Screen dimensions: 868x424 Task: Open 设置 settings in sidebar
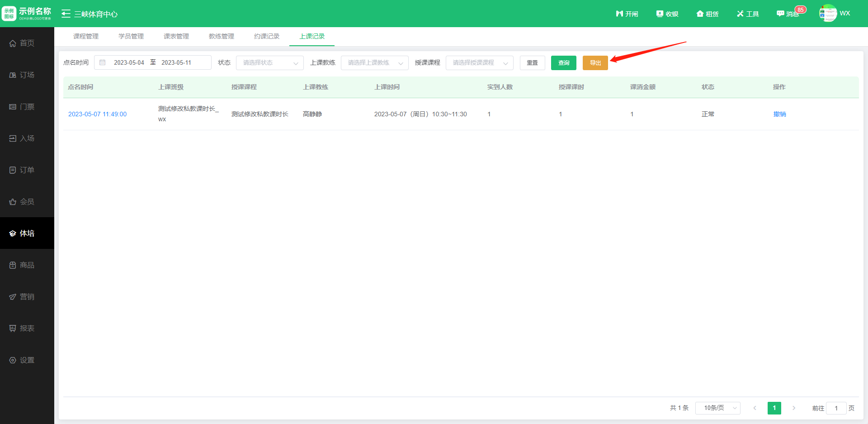point(27,360)
